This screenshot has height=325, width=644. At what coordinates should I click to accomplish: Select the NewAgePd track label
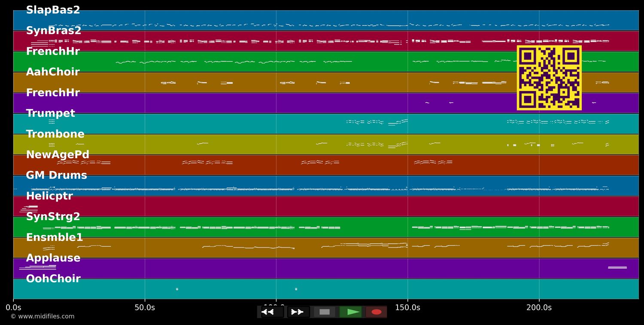[x=58, y=154]
